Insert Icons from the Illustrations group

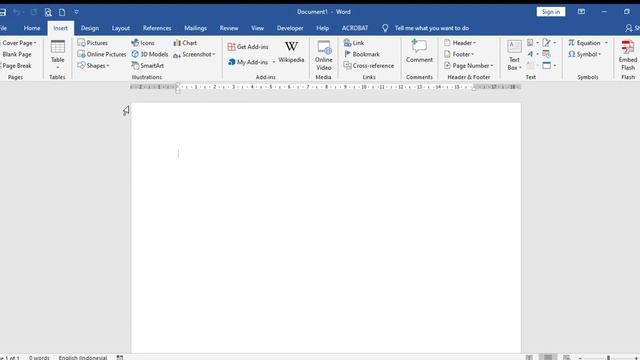[143, 43]
